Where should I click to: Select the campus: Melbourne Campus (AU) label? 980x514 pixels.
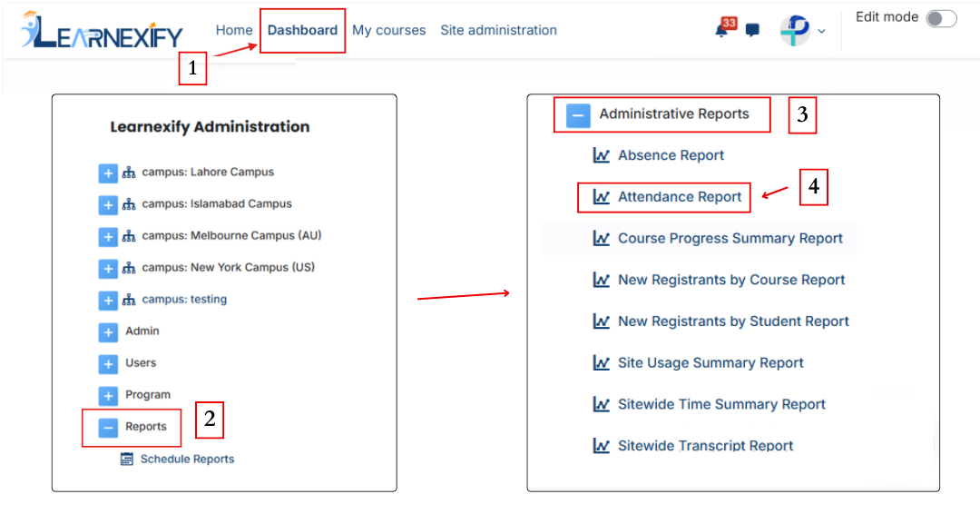point(231,236)
